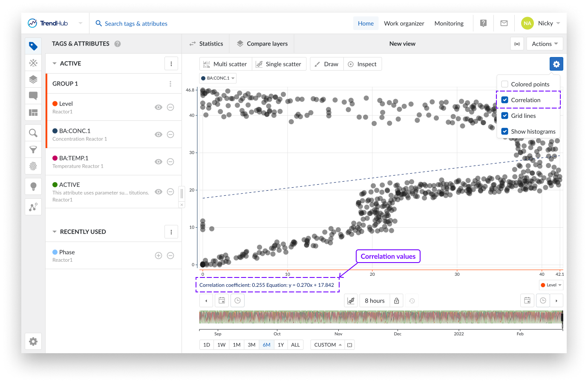Viewport: 588px width, 383px height.
Task: Click the live mode broadcast icon
Action: pos(517,44)
